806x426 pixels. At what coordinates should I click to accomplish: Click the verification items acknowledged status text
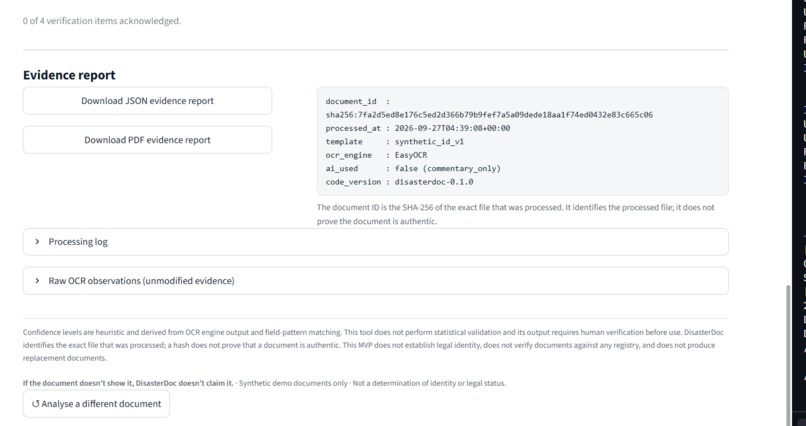102,21
